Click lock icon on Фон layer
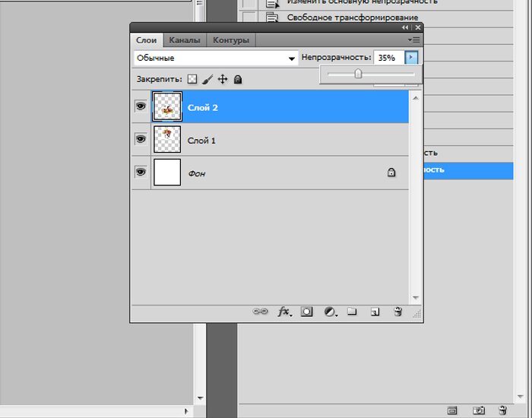The image size is (532, 418). [x=391, y=173]
